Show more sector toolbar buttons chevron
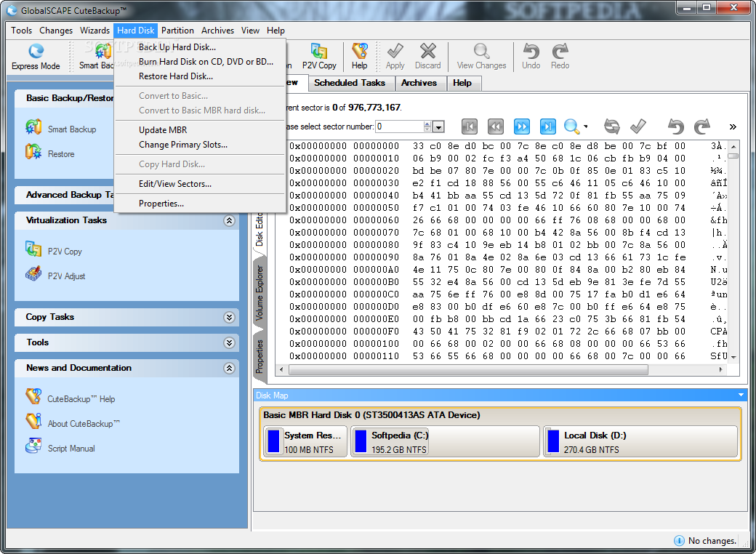This screenshot has height=554, width=756. [733, 127]
